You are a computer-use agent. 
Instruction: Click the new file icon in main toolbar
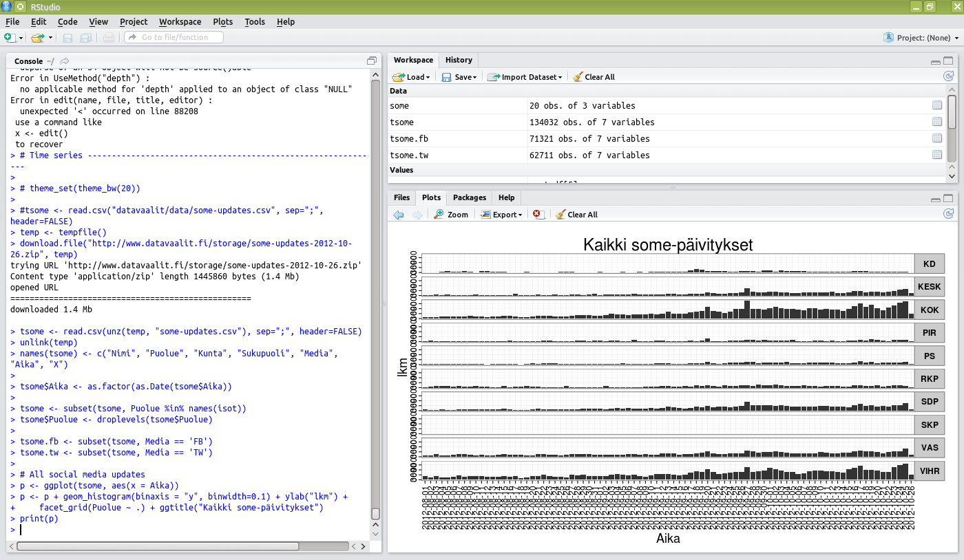click(x=8, y=37)
